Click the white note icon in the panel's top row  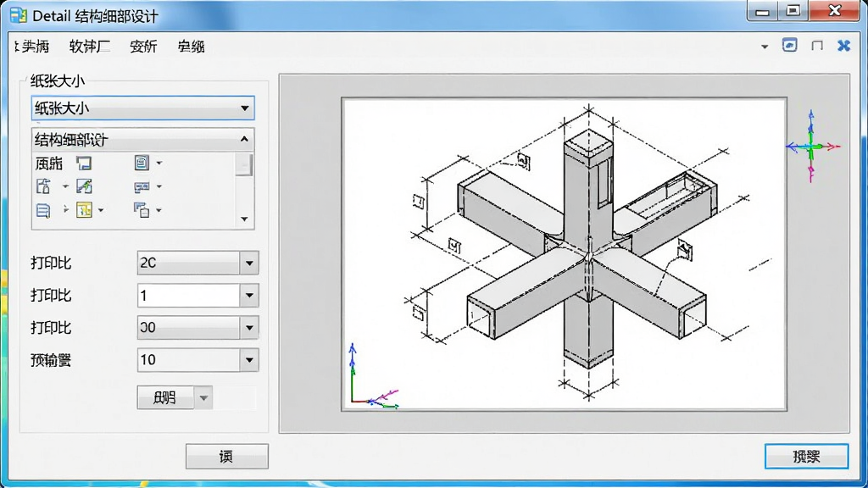84,164
